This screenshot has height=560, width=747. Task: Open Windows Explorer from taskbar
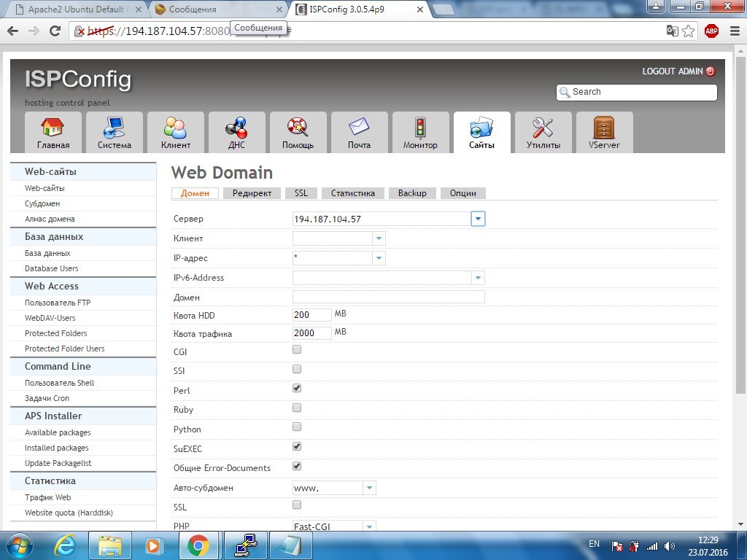click(x=110, y=545)
